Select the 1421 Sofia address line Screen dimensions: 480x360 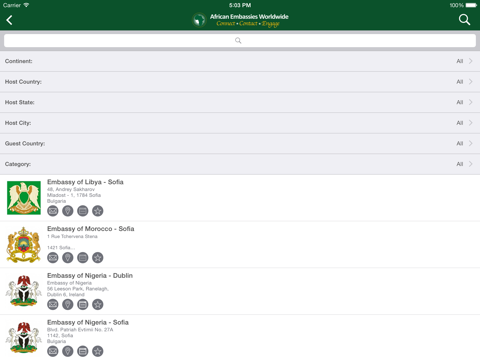[x=61, y=247]
